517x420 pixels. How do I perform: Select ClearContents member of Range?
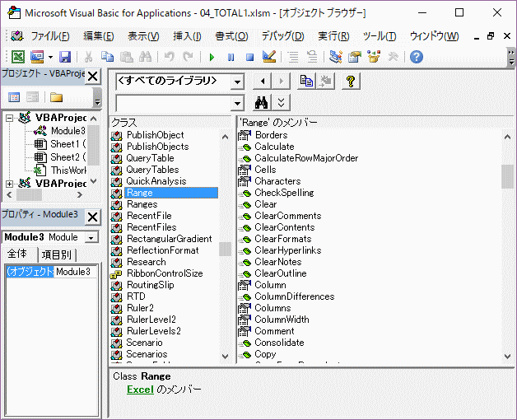coord(285,227)
